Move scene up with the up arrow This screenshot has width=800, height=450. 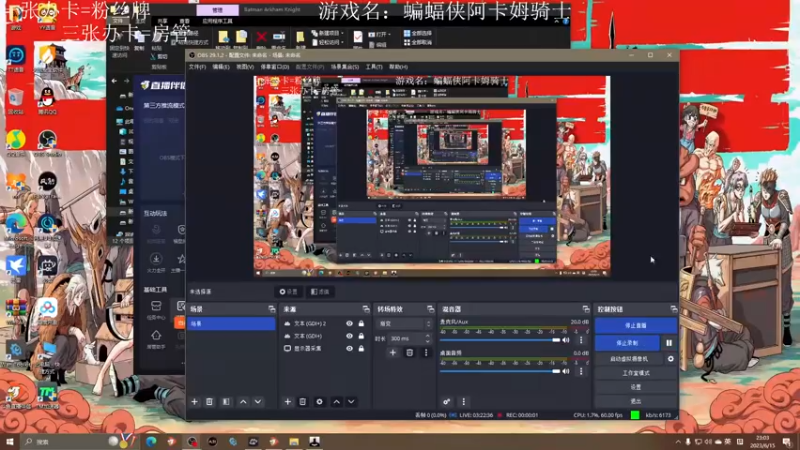tap(243, 402)
